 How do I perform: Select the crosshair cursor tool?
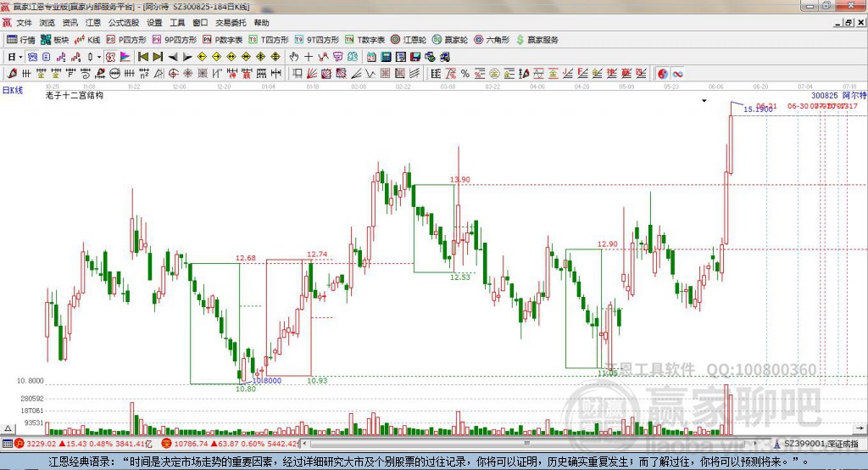(309, 57)
